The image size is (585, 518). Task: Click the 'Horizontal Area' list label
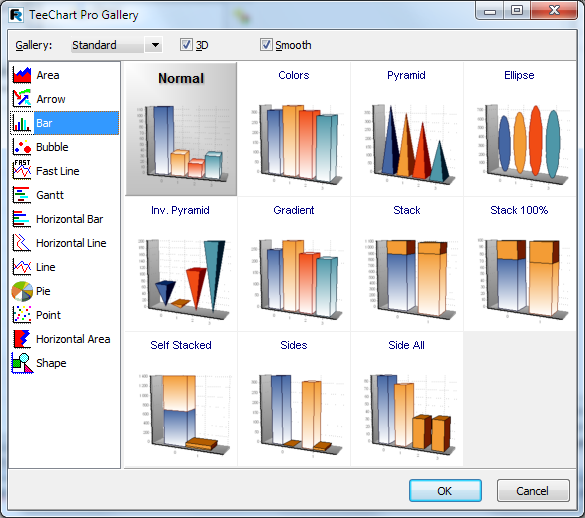(x=73, y=338)
